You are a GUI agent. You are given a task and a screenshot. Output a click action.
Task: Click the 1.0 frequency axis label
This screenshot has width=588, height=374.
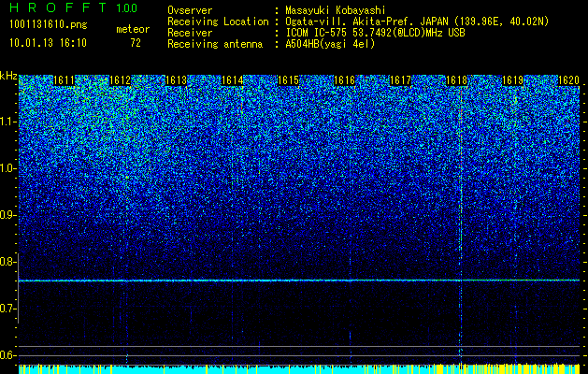pyautogui.click(x=7, y=169)
